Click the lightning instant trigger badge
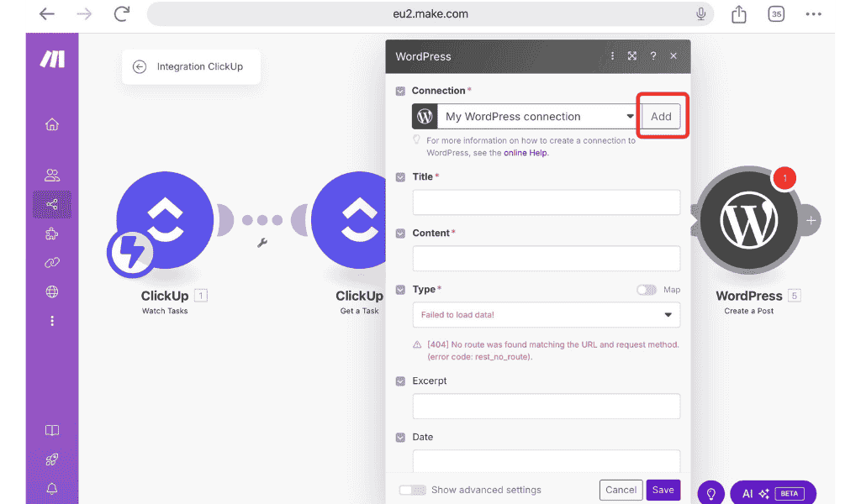 point(130,254)
